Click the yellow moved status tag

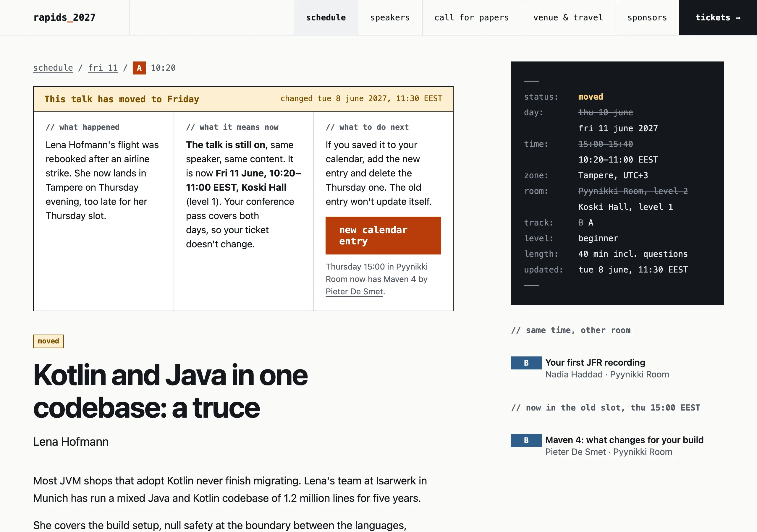pos(48,341)
